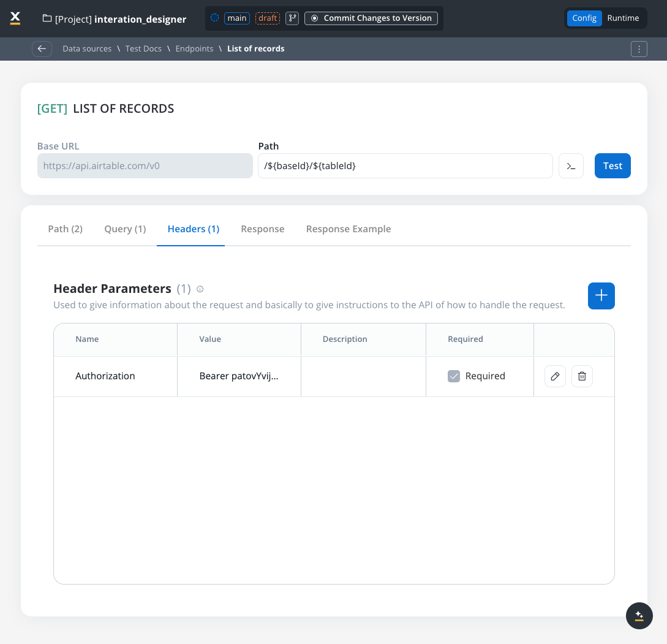Screen dimensions: 667x644
Task: Open the AI assistant sparkle button
Action: click(639, 615)
